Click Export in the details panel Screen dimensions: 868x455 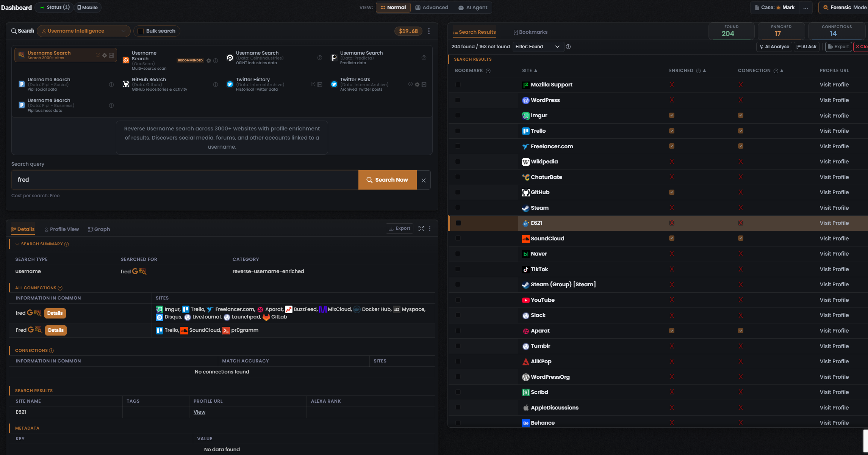click(400, 229)
